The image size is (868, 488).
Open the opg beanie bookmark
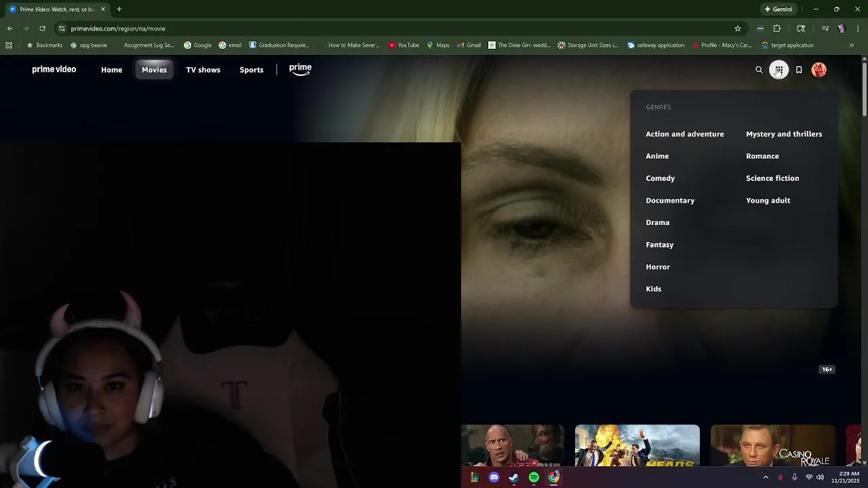[x=89, y=45]
